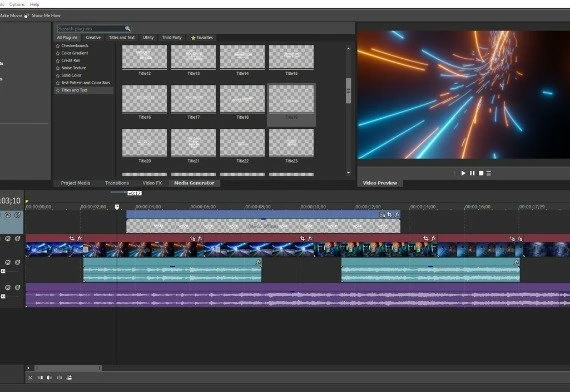This screenshot has height=392, width=570.
Task: Solo the purple music track
Action: click(x=17, y=287)
